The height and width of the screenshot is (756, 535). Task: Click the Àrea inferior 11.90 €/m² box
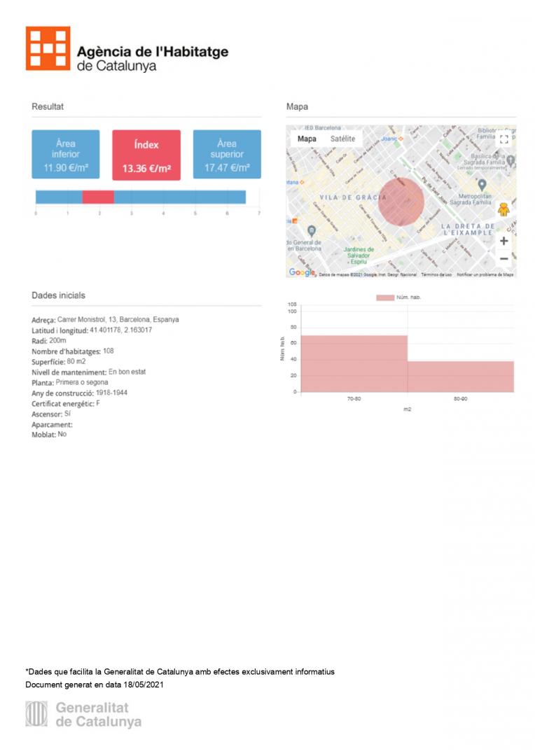66,155
